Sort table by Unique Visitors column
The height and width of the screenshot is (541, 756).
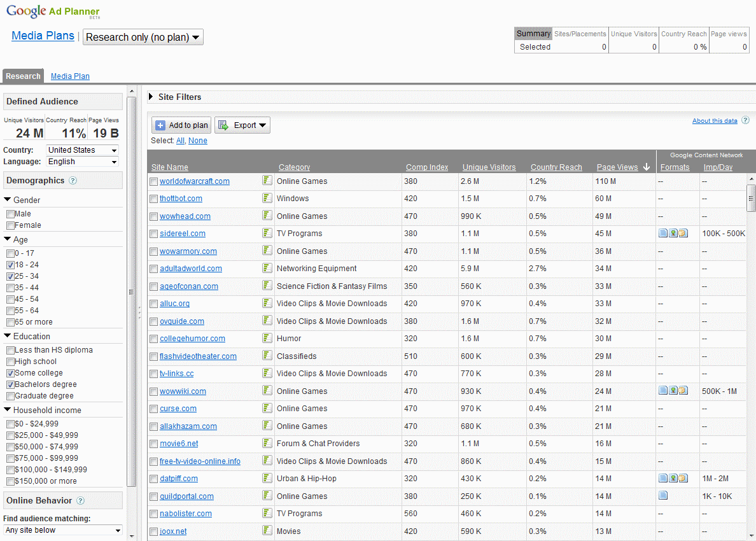pyautogui.click(x=489, y=167)
